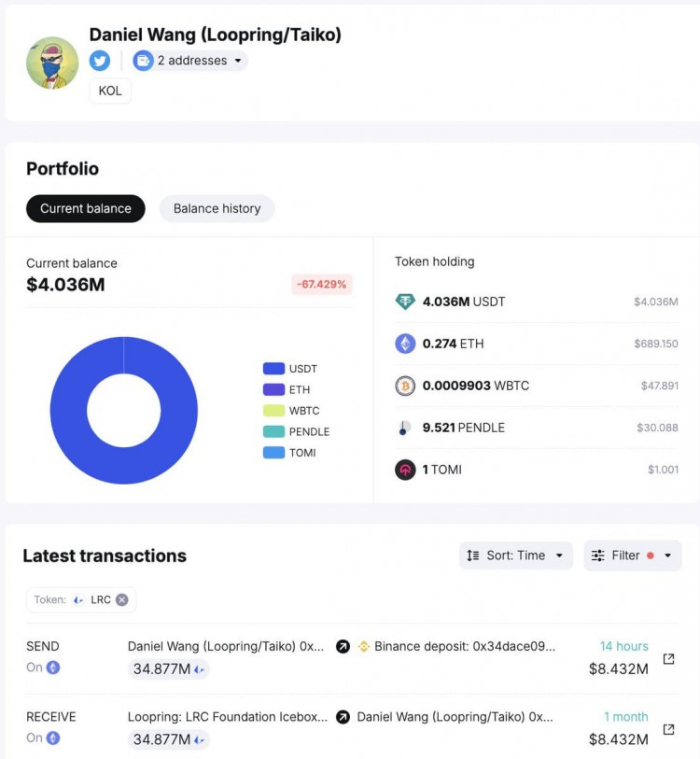Click the 34.877M LRC amount in RECEIVE row
This screenshot has width=700, height=759.
click(168, 739)
